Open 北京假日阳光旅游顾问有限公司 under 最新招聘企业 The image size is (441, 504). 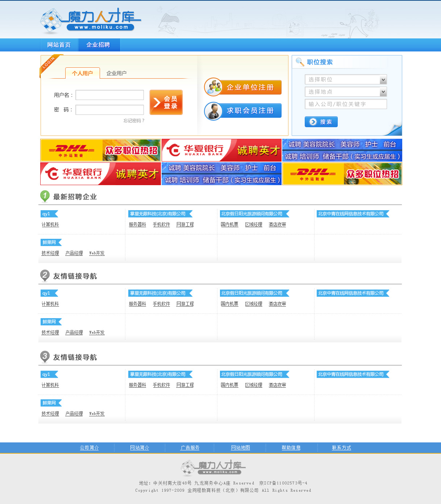[254, 214]
